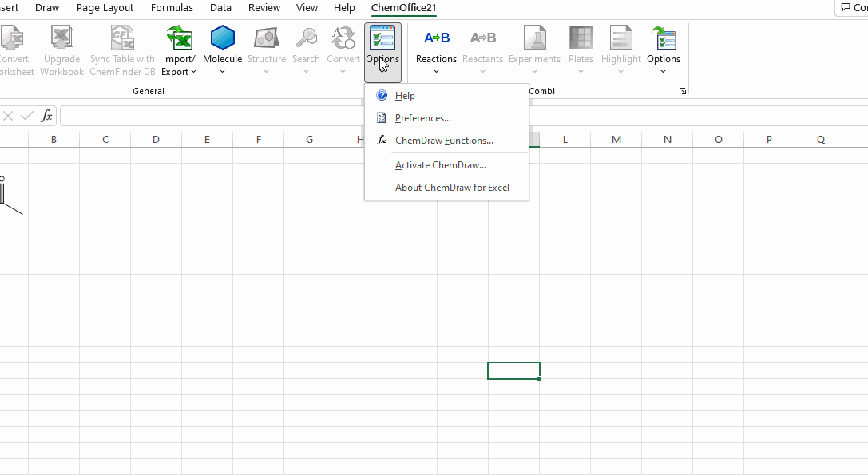Expand the Experiments dropdown arrow
Image resolution: width=868 pixels, height=475 pixels.
(x=534, y=72)
